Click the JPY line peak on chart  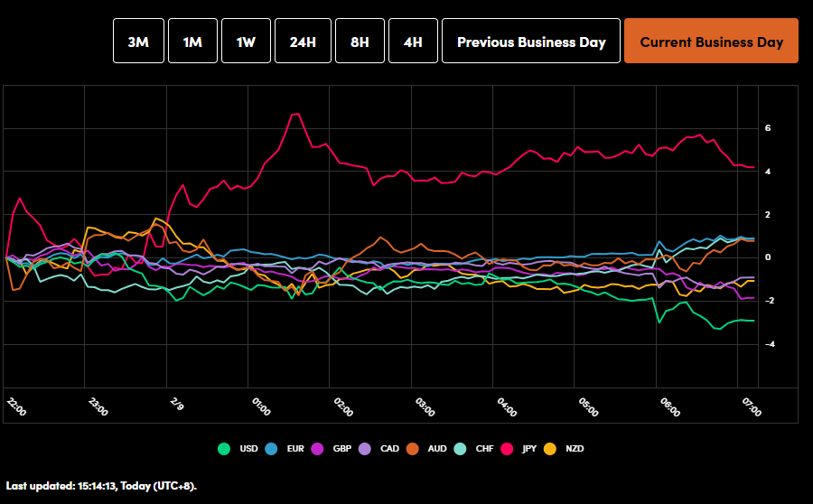pos(295,114)
